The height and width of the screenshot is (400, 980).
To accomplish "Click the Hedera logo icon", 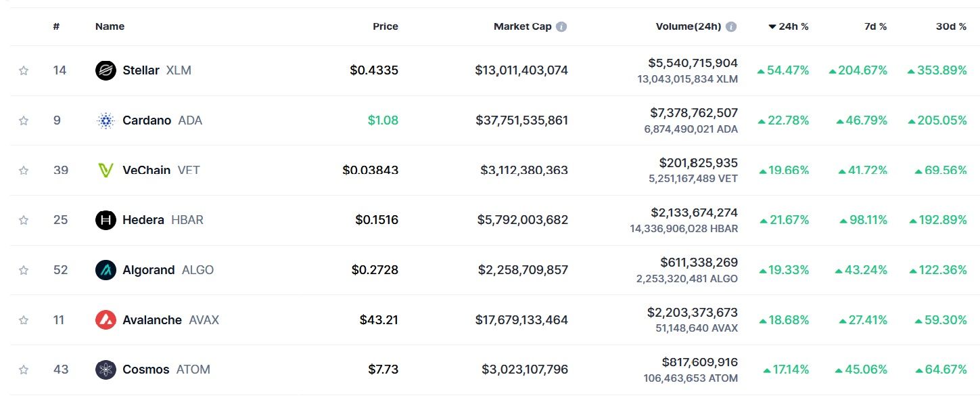I will click(x=106, y=220).
